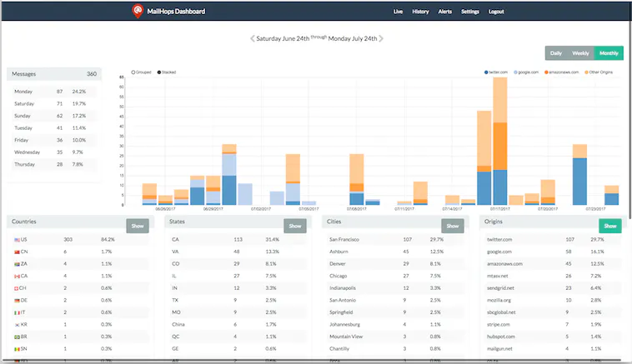This screenshot has width=632, height=364.
Task: Click Johannesburg in Cities list
Action: (344, 325)
